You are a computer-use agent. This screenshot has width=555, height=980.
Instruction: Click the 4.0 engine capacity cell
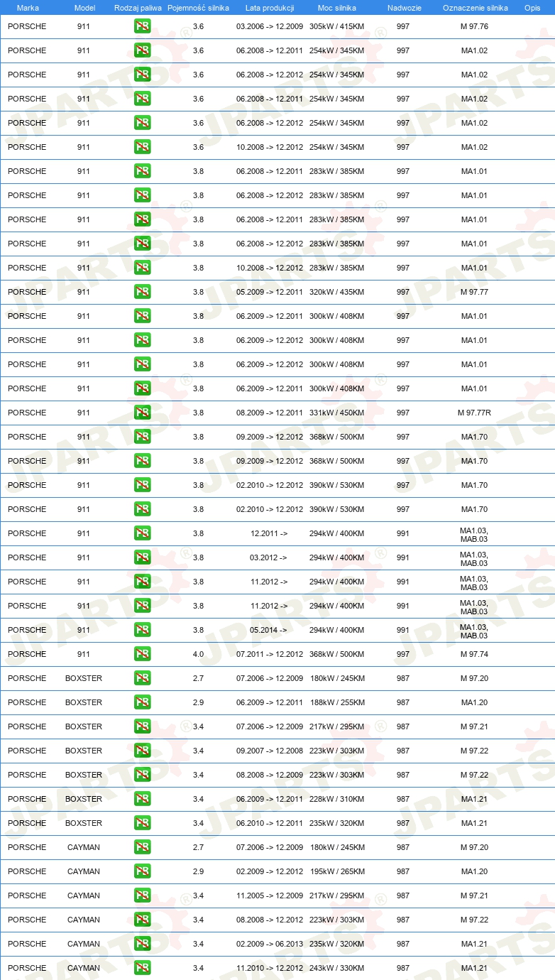(x=198, y=654)
